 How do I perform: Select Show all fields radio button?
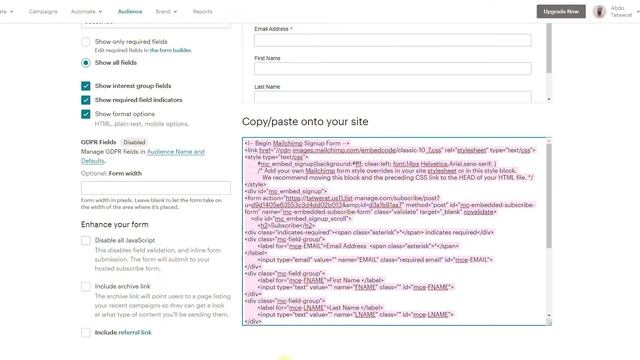(x=86, y=63)
